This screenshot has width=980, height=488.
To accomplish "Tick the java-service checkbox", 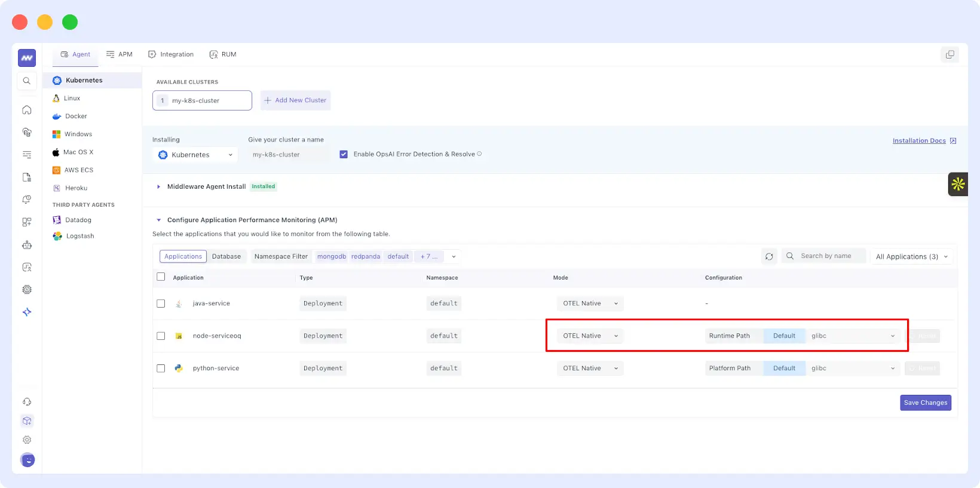I will (161, 303).
